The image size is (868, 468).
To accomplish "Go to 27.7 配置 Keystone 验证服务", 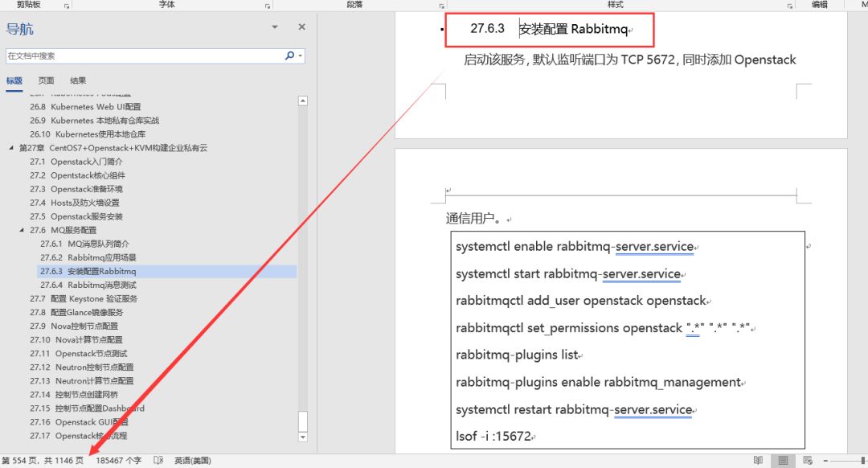I will click(84, 298).
